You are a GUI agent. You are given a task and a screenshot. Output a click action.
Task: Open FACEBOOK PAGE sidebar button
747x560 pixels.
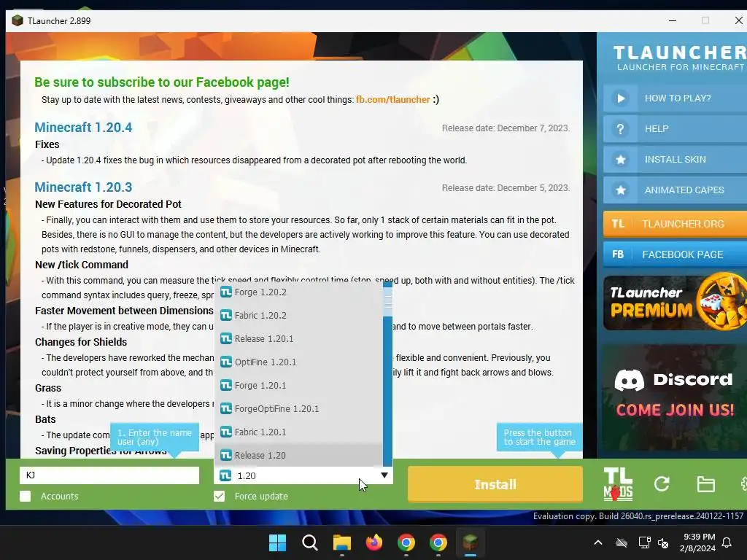pyautogui.click(x=675, y=254)
